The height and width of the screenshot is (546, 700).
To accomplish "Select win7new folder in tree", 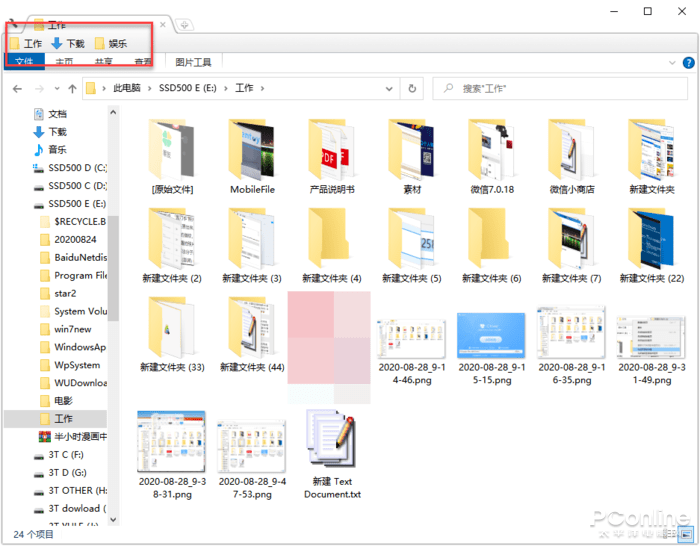I will point(66,329).
